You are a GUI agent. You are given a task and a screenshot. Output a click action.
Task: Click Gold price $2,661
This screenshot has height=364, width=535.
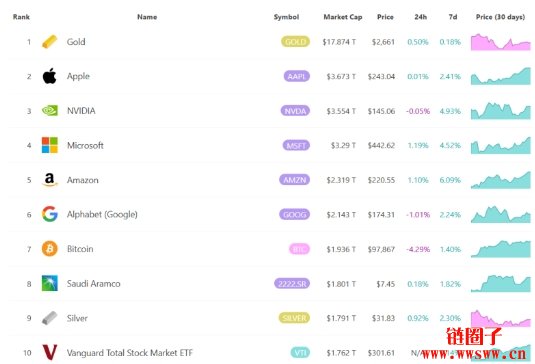(383, 42)
